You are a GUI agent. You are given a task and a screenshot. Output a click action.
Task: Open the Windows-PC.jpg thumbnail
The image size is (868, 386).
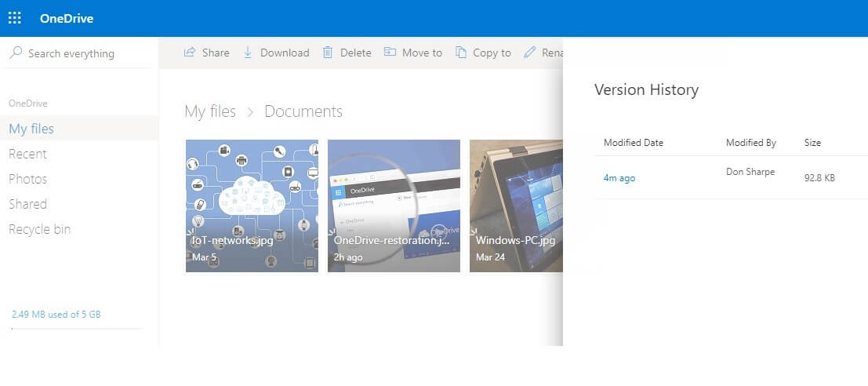(x=516, y=206)
